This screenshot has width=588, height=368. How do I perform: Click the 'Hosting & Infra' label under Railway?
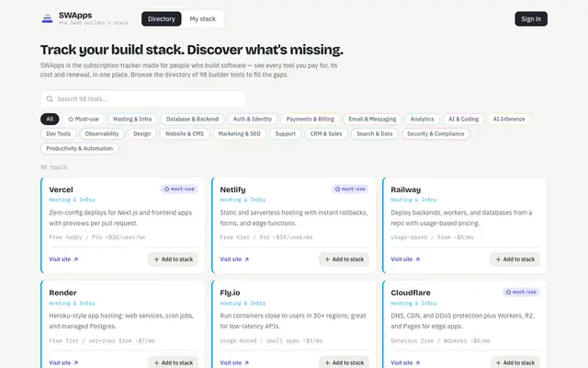(413, 201)
